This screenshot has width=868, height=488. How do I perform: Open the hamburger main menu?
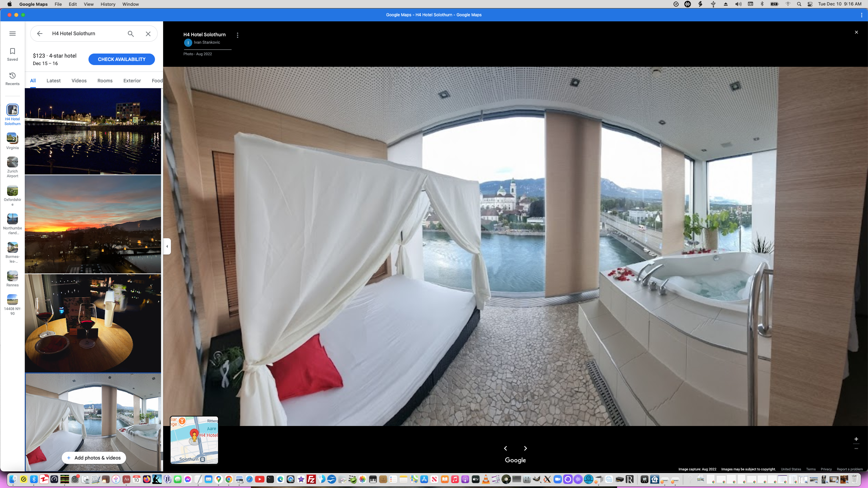13,34
